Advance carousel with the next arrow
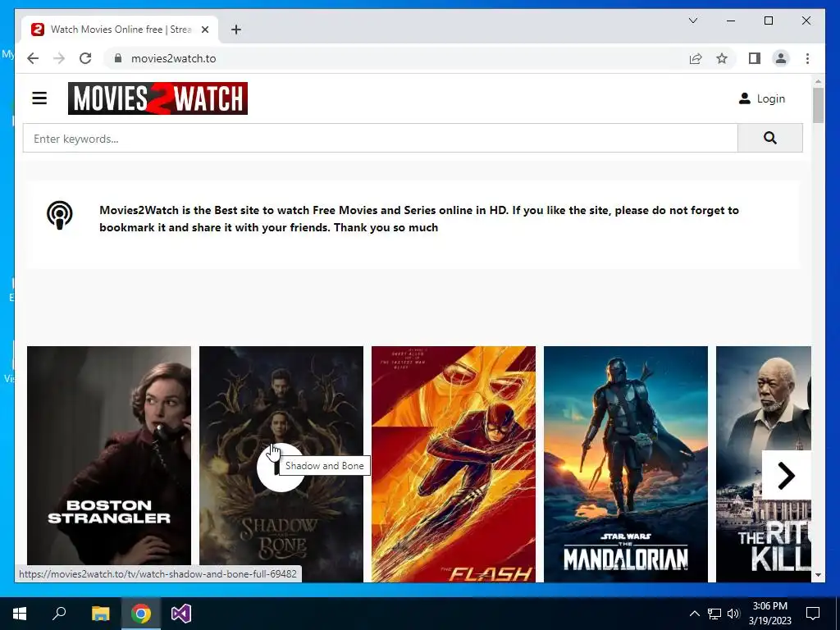This screenshot has width=840, height=630. tap(786, 475)
